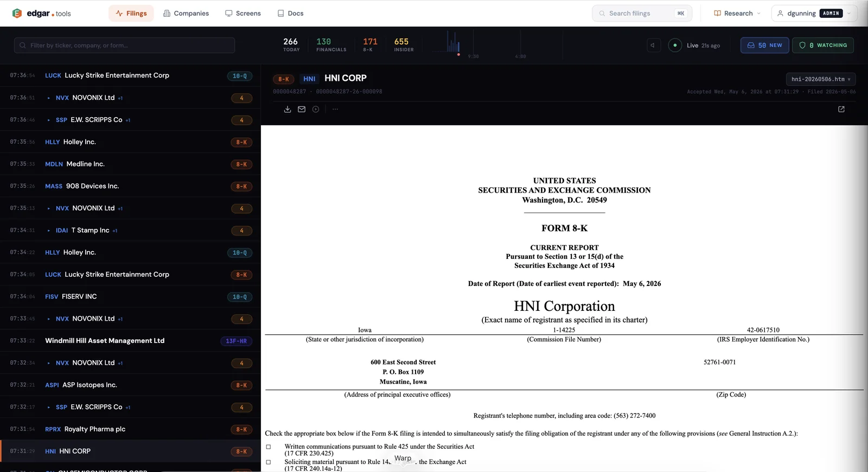Viewport: 868px width, 472px height.
Task: Select the 908 Devices Inc. filing
Action: [130, 186]
